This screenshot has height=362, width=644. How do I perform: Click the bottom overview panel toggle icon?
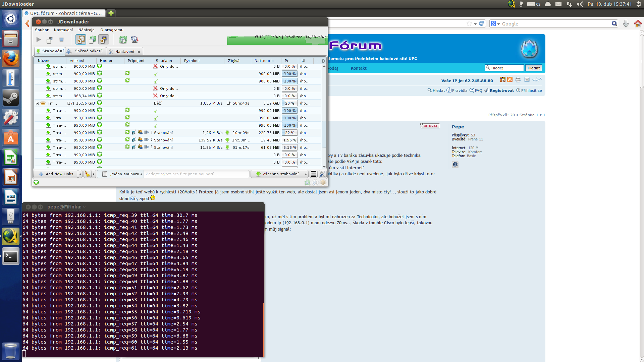(x=314, y=174)
